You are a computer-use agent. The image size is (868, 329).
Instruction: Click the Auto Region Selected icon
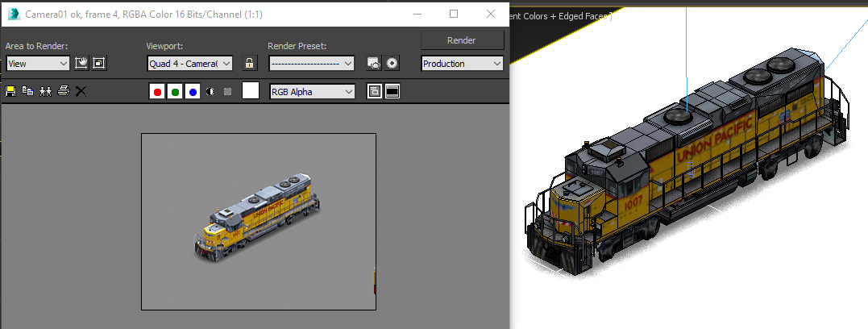[99, 63]
